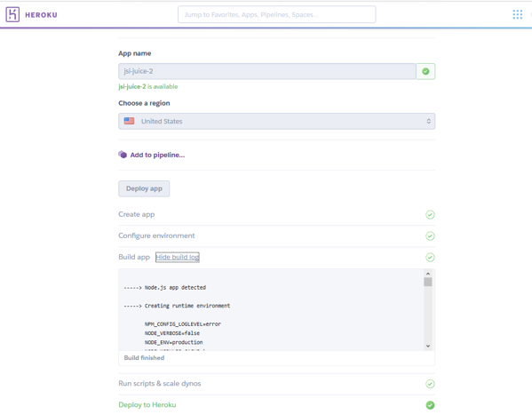Click 'NODE_ENV=production' log line
The width and height of the screenshot is (532, 415).
[x=174, y=342]
